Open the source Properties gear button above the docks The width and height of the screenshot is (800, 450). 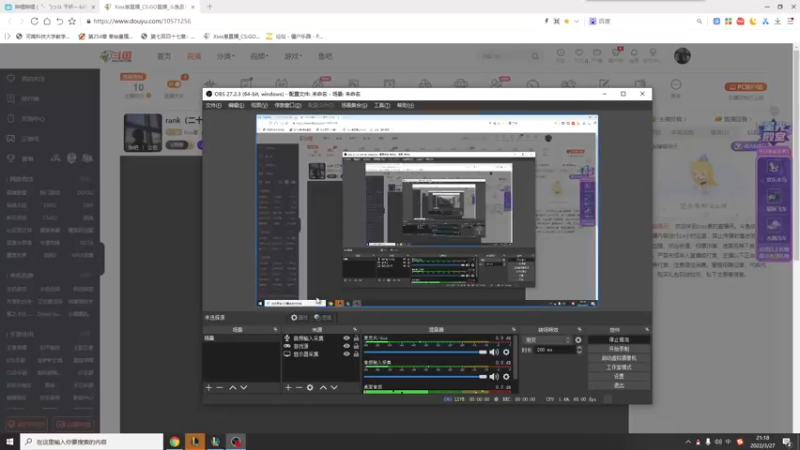pyautogui.click(x=299, y=317)
